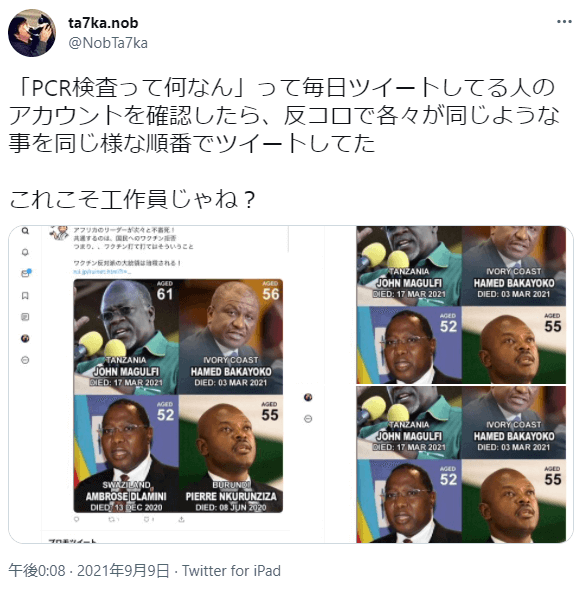Image resolution: width=586 pixels, height=589 pixels.
Task: Open the share icon under embedded tweet
Action: [181, 520]
